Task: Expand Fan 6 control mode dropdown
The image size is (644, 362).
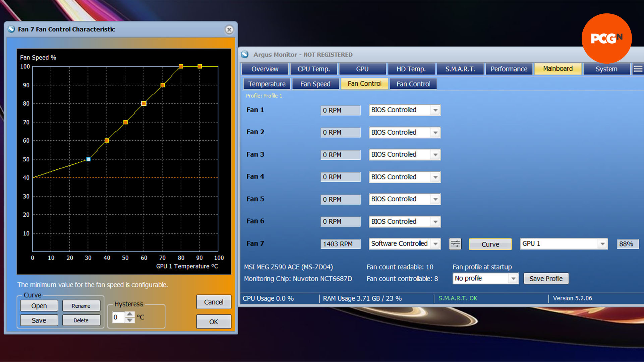Action: (x=435, y=222)
